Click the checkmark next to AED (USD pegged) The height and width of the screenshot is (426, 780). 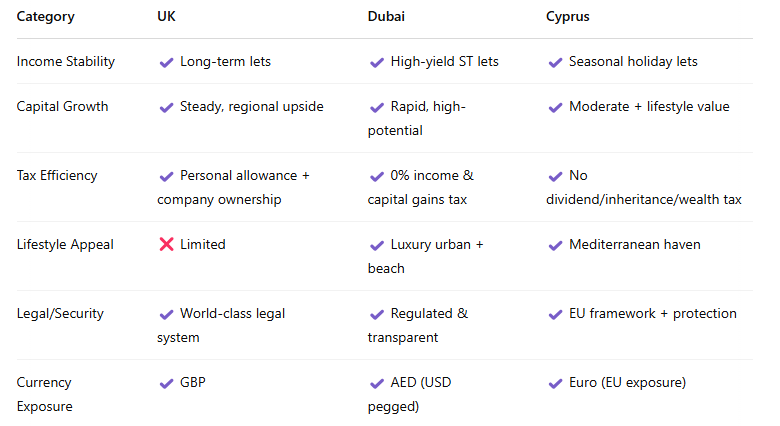(x=377, y=383)
